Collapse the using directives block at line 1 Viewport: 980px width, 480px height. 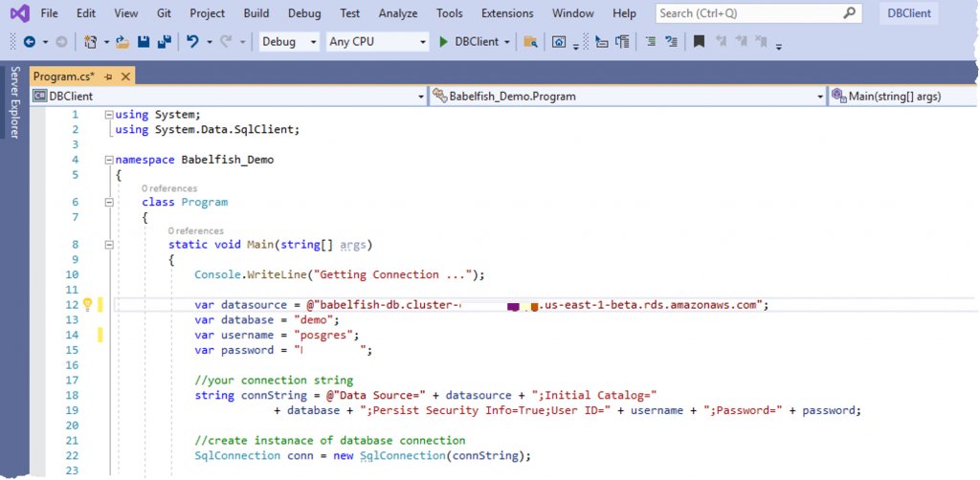(109, 115)
